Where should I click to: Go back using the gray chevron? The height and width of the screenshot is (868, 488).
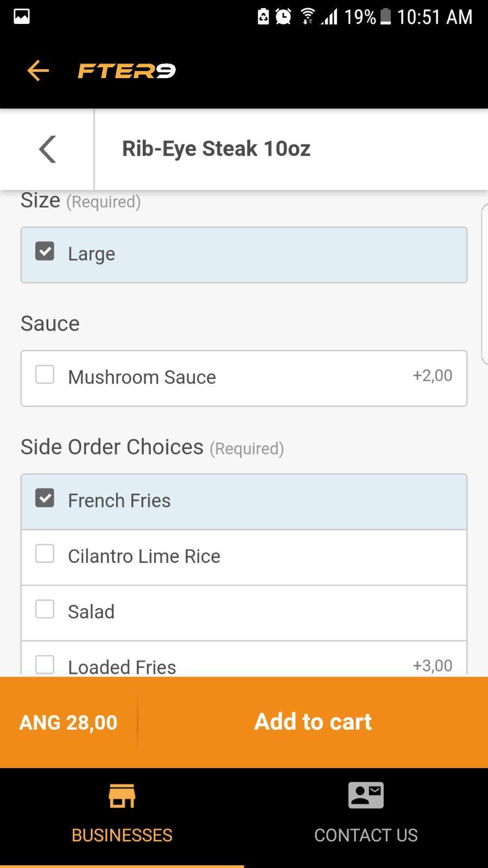tap(47, 149)
